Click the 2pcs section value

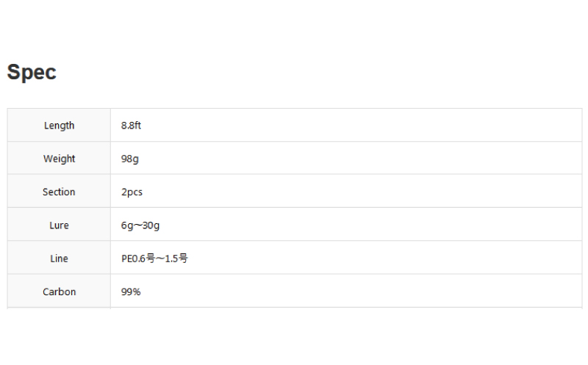click(132, 192)
